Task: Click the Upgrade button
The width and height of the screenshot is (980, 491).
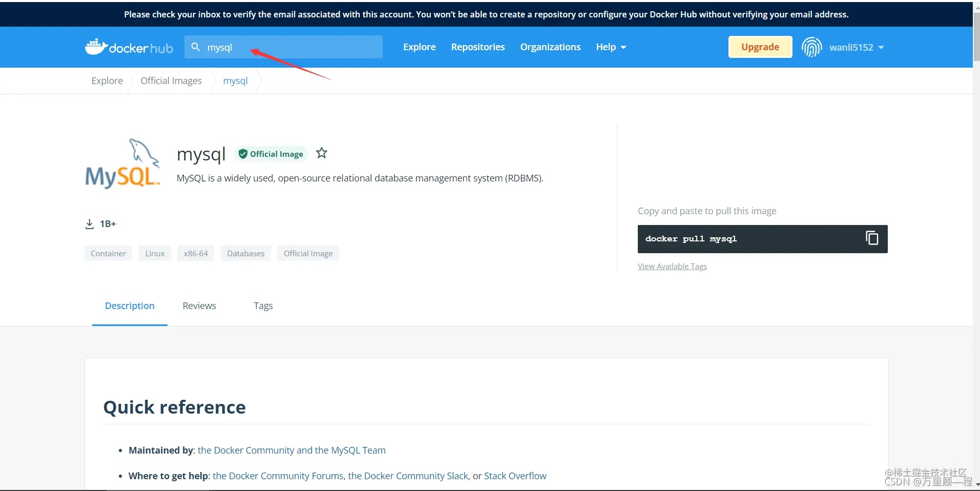Action: [x=760, y=47]
